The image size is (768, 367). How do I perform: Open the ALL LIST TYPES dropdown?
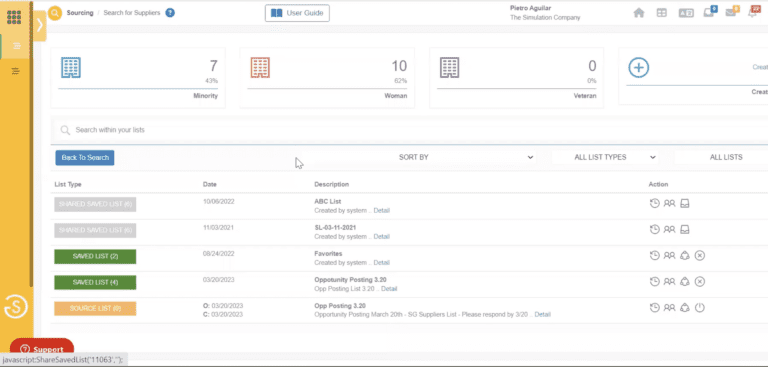pyautogui.click(x=604, y=157)
